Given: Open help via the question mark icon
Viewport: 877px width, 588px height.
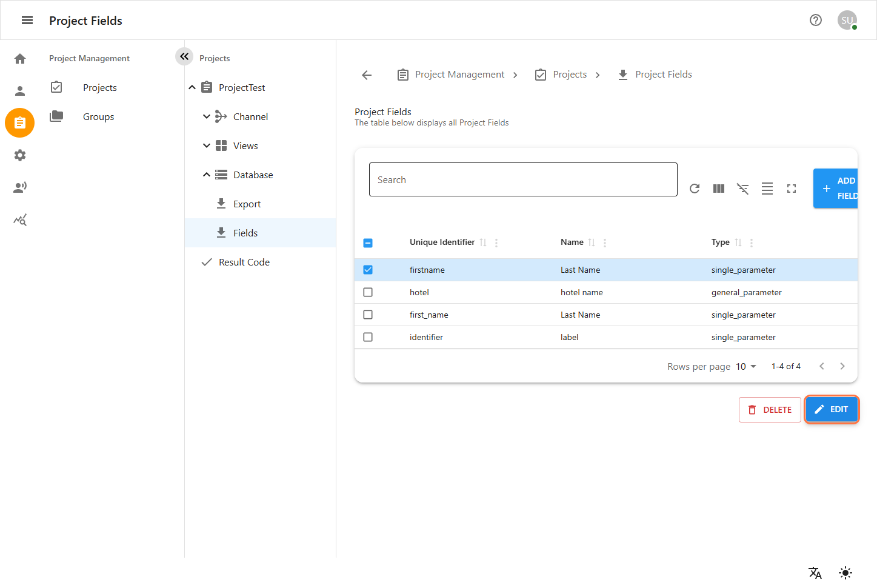Looking at the screenshot, I should coord(816,20).
